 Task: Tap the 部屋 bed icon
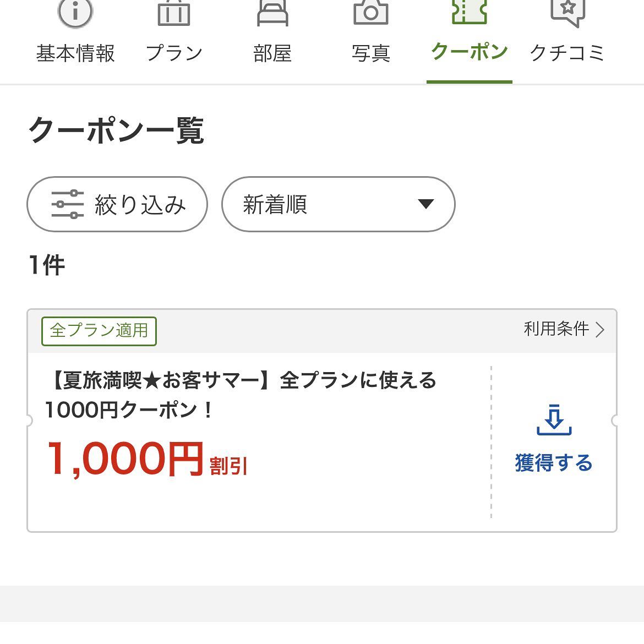pos(272,13)
